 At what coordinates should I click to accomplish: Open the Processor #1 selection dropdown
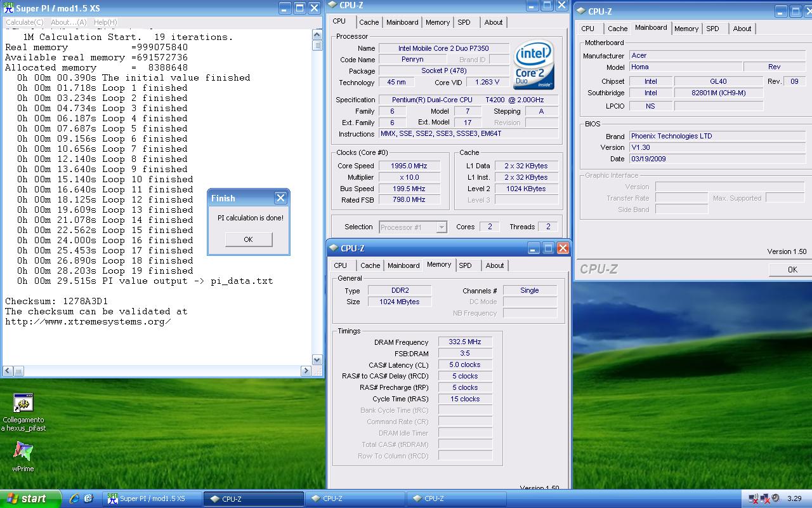pyautogui.click(x=413, y=227)
